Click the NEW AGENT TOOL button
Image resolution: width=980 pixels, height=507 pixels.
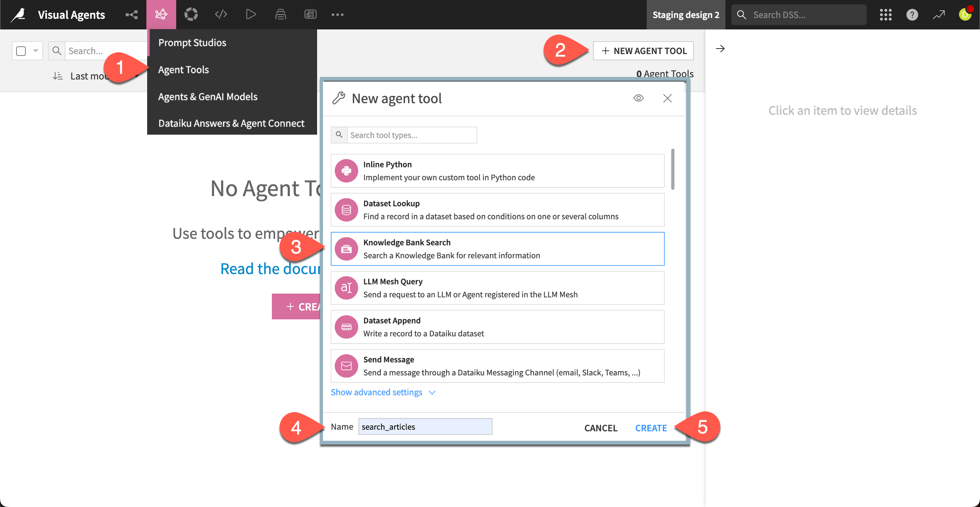(x=643, y=51)
